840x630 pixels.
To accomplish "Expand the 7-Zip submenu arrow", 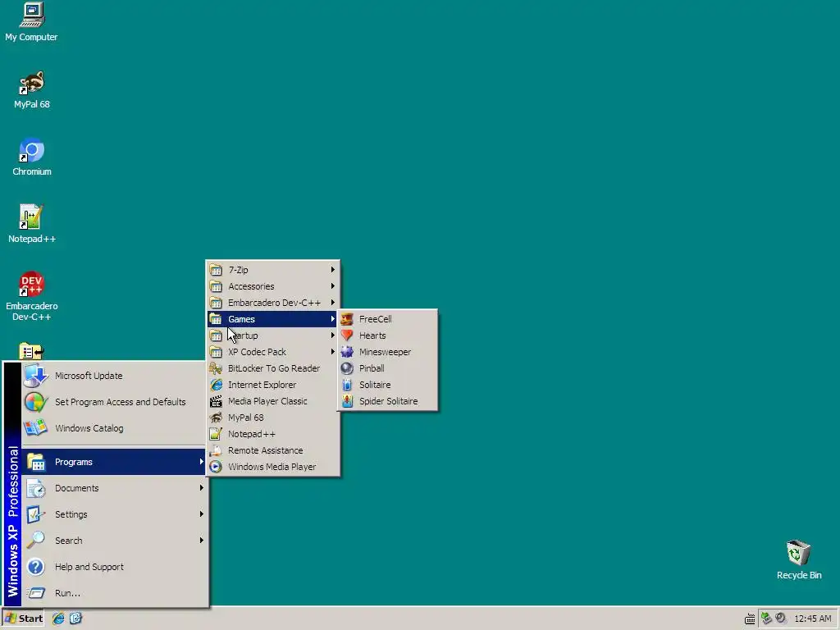I will click(333, 270).
